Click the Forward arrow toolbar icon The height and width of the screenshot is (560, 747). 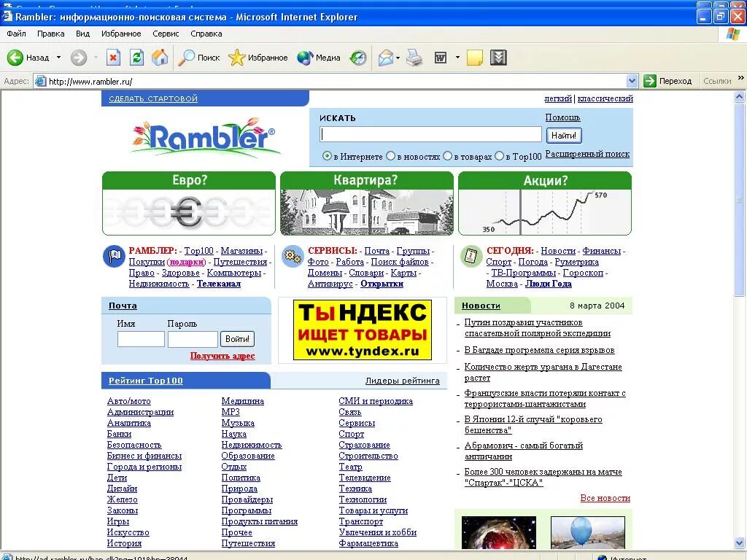click(79, 58)
